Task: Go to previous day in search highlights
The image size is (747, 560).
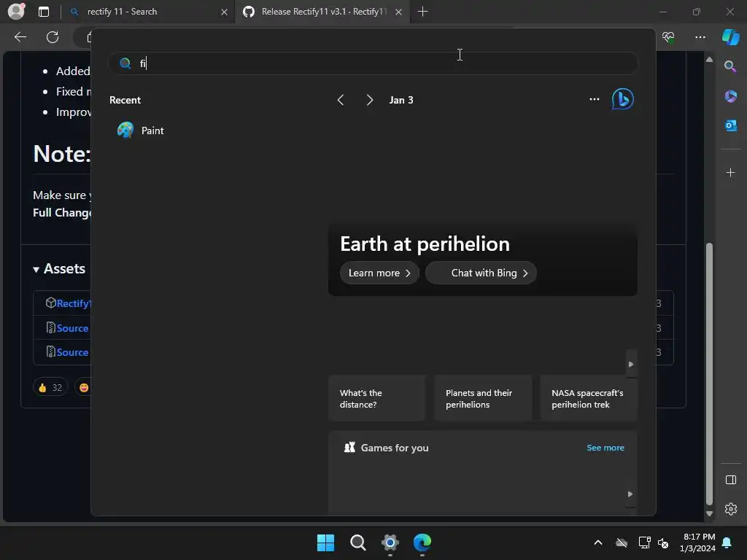Action: (x=340, y=100)
